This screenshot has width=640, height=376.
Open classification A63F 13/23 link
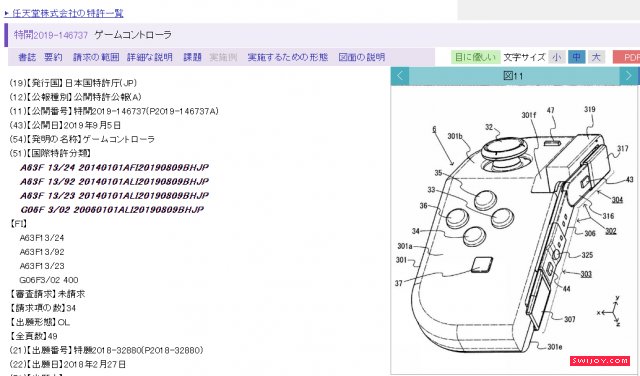pos(114,196)
